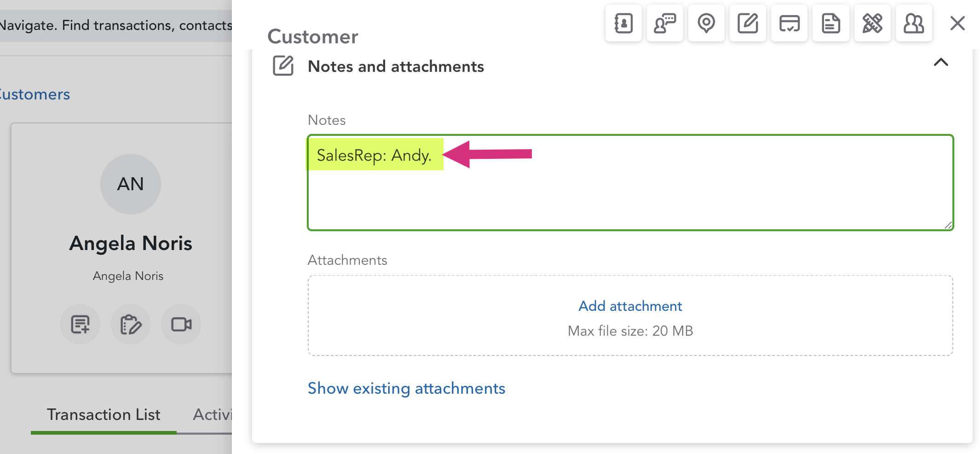Open the Activity tab
980x454 pixels.
(x=212, y=415)
